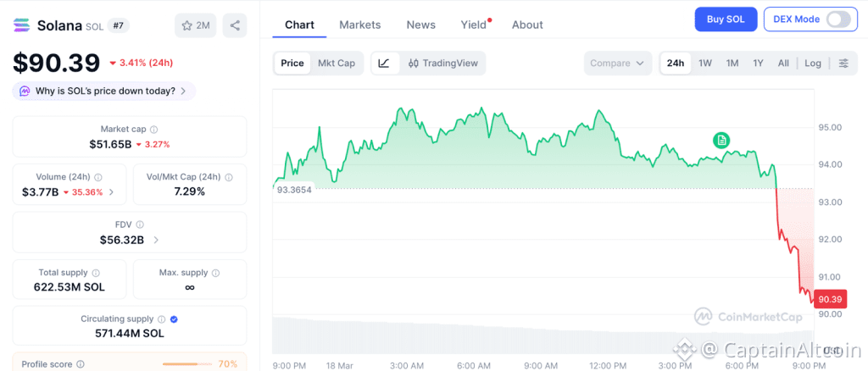Open the Compare dropdown
868x371 pixels.
click(617, 64)
